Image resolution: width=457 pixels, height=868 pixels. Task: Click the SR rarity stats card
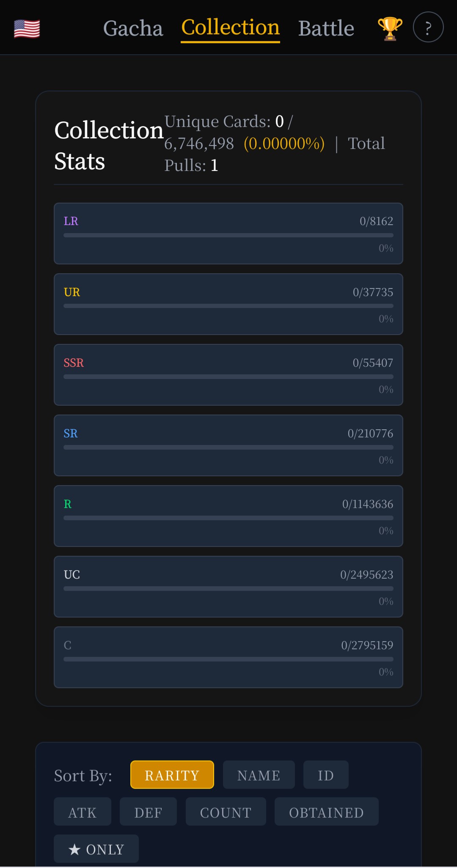click(x=228, y=445)
